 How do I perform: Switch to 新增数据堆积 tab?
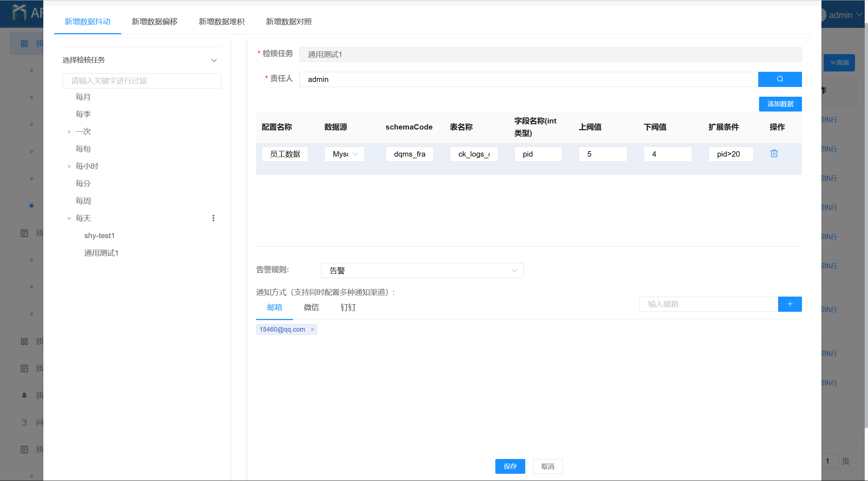222,22
